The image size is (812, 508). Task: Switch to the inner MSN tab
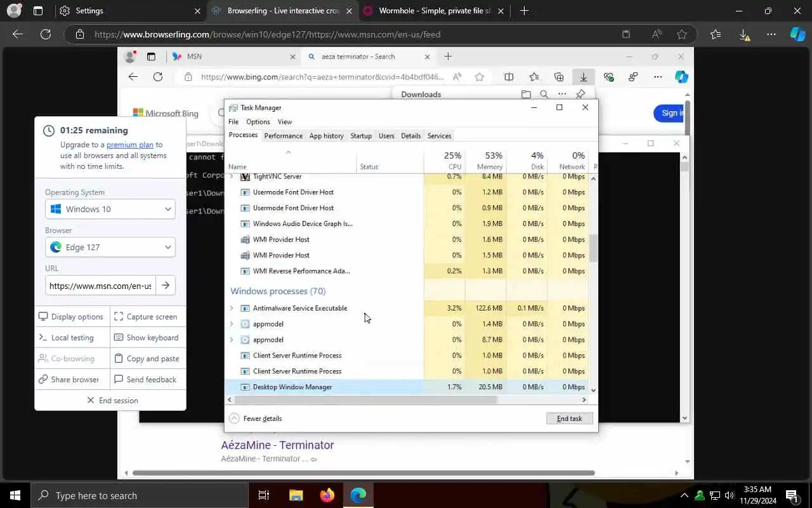(x=235, y=57)
